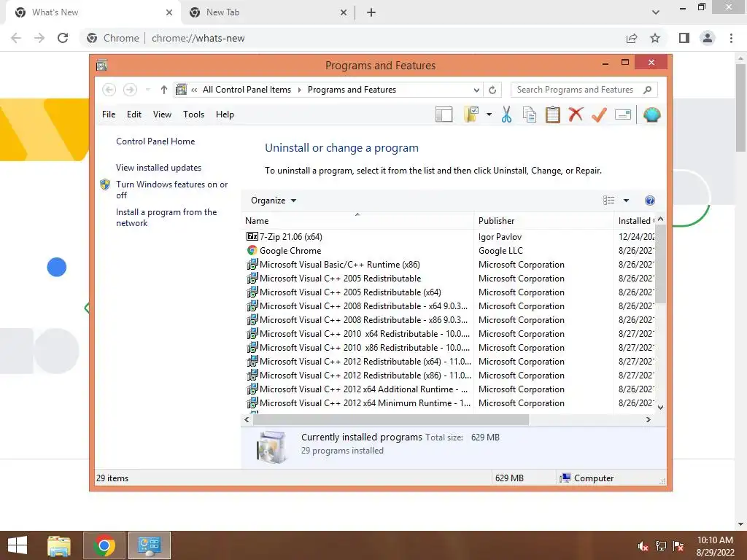Open the Windows Start button
The image size is (747, 560).
click(x=18, y=545)
